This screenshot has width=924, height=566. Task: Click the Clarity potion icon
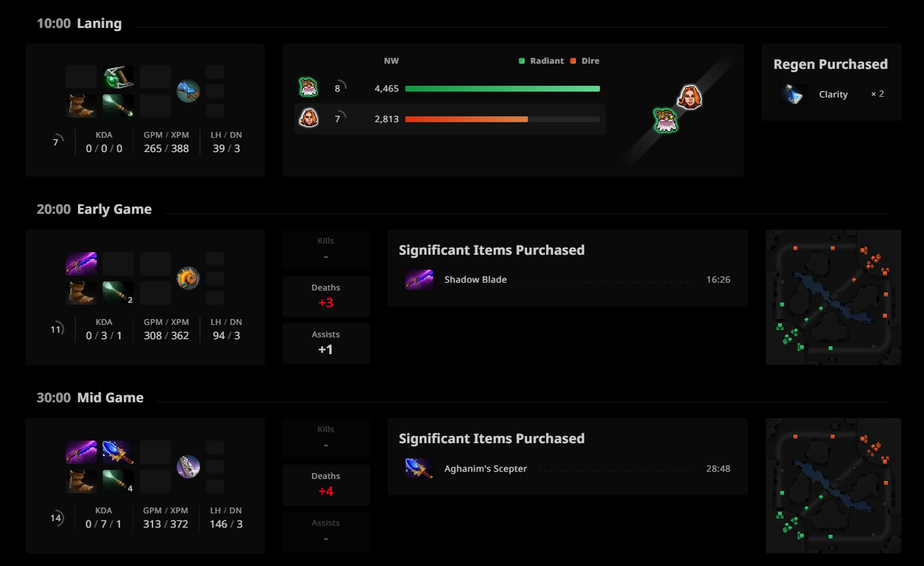click(x=793, y=94)
